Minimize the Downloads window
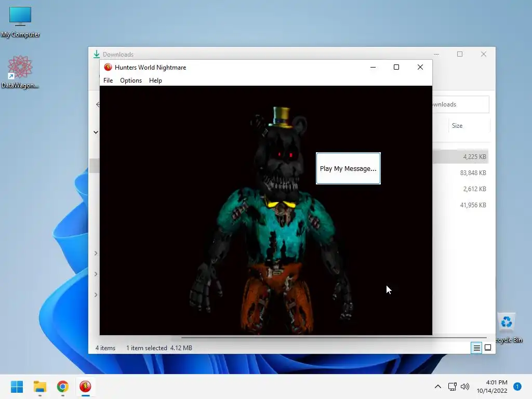532x399 pixels. point(436,54)
